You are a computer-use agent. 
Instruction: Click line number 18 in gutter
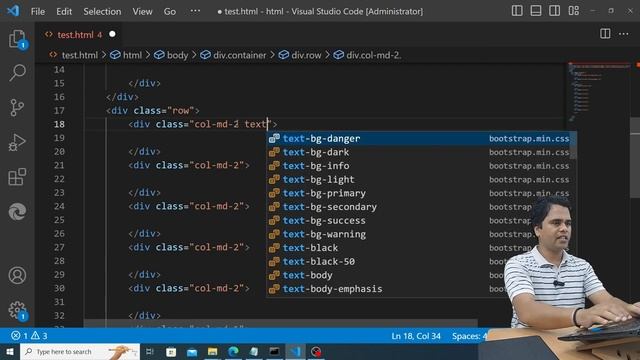click(59, 124)
